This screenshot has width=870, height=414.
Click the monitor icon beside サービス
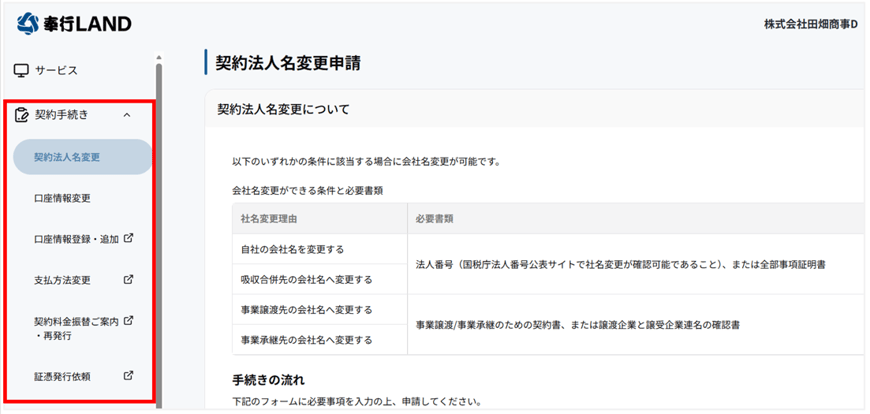coord(21,71)
